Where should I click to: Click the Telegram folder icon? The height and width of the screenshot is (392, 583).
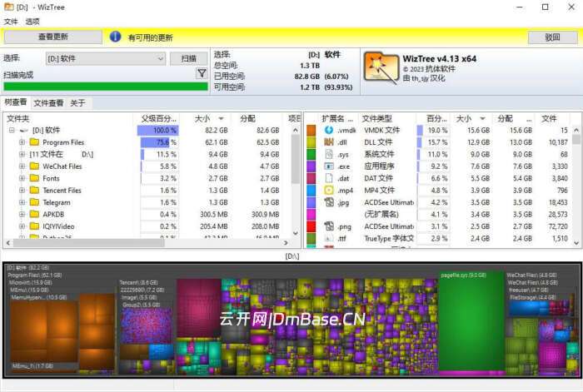(35, 202)
